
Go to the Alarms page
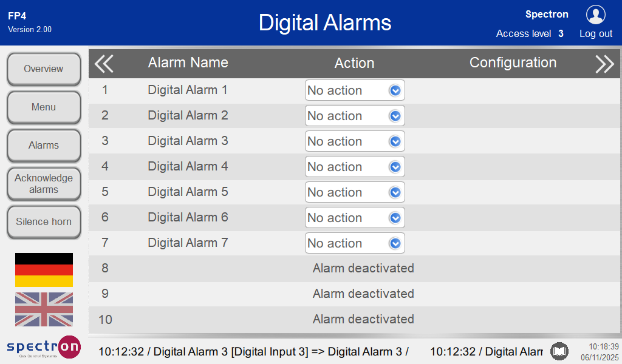pos(44,146)
